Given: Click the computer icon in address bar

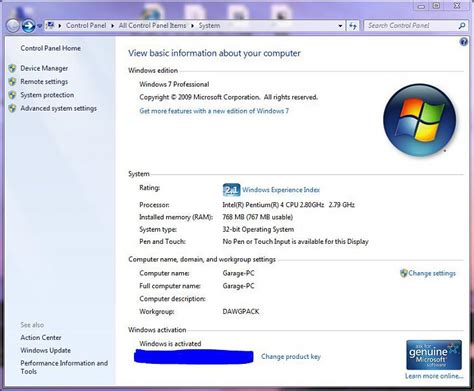Looking at the screenshot, I should pos(51,25).
